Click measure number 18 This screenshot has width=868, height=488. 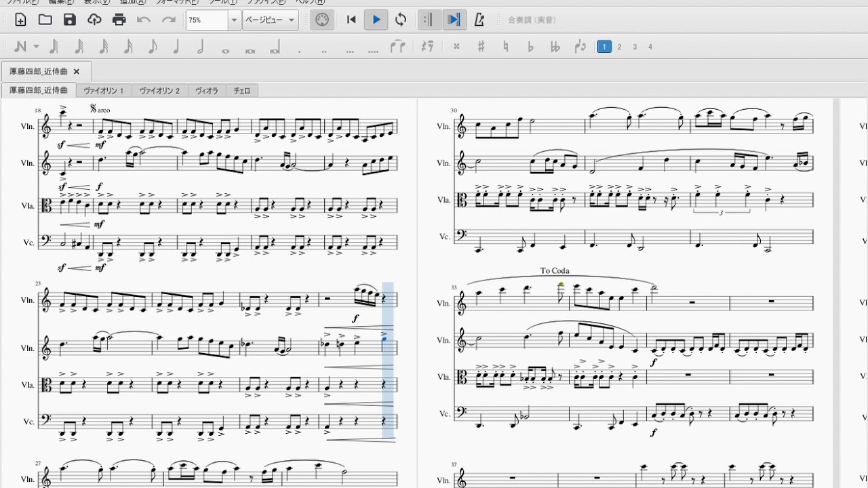click(x=38, y=110)
